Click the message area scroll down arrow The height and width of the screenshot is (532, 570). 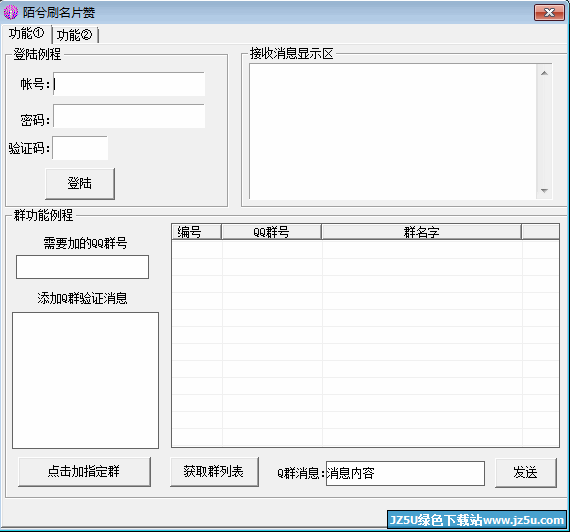tap(544, 191)
